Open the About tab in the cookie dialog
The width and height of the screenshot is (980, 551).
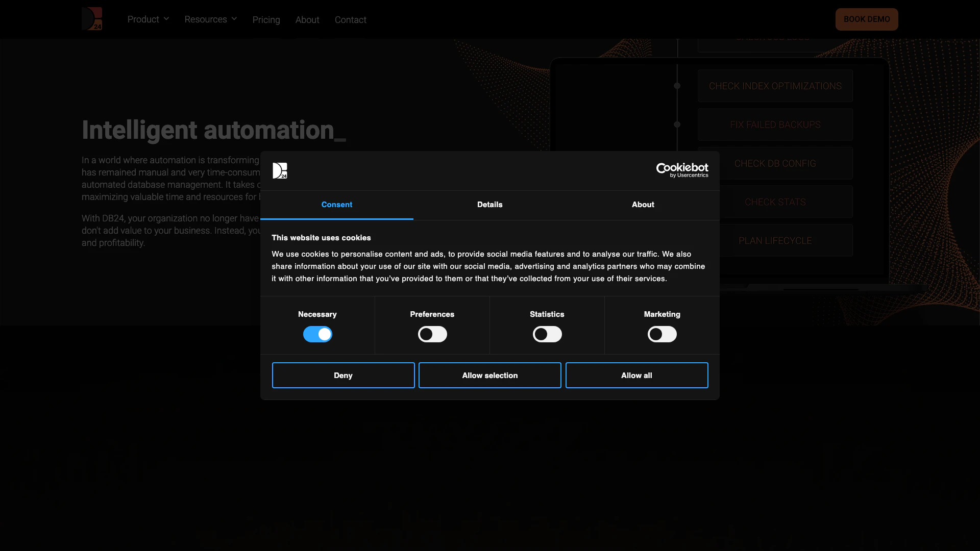[x=643, y=205]
